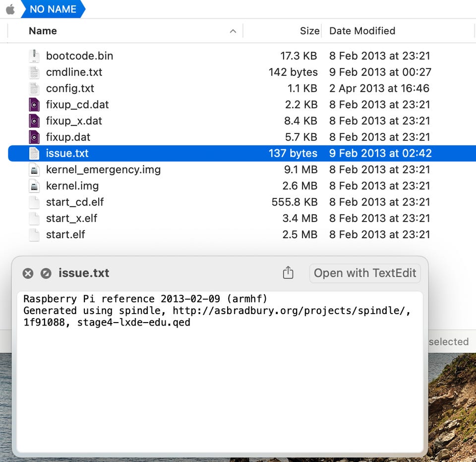The height and width of the screenshot is (462, 476).
Task: Click the config.txt document icon
Action: (34, 88)
